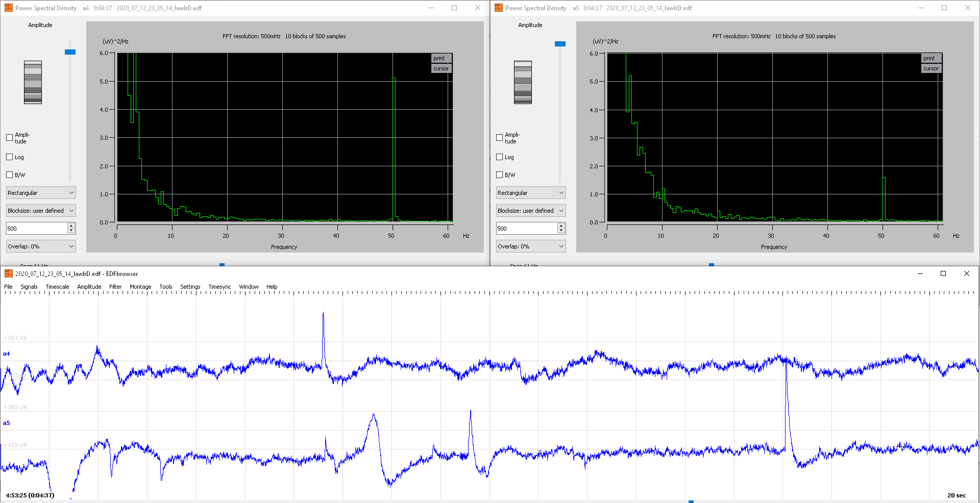980x503 pixels.
Task: Click the app icon in the a4 Power Spectral Density title bar
Action: click(x=9, y=8)
